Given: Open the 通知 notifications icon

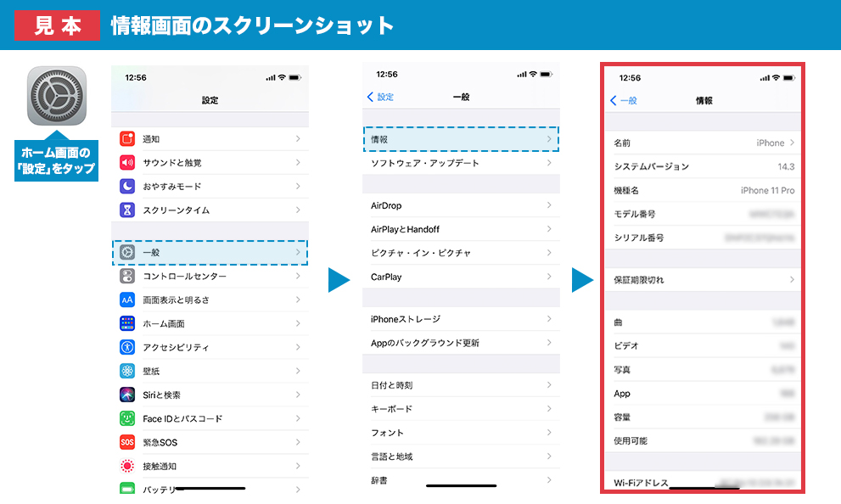Looking at the screenshot, I should click(127, 139).
